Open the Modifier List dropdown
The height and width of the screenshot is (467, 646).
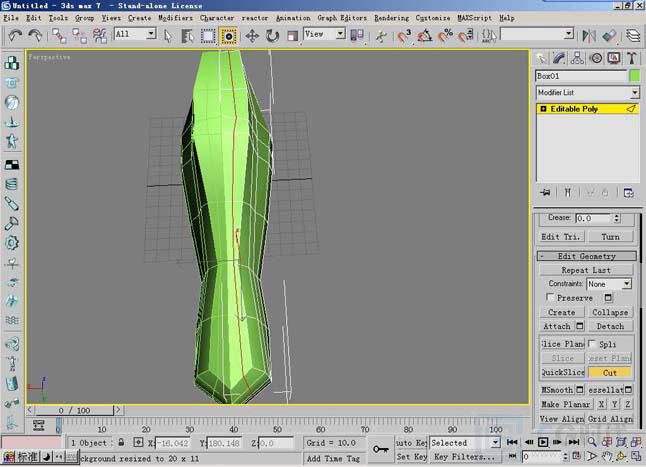588,93
